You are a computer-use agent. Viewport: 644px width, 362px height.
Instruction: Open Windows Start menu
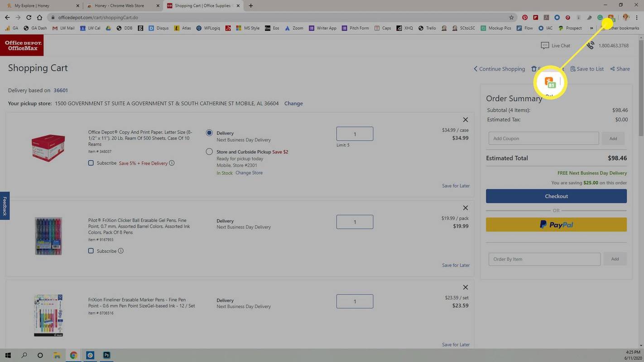[x=8, y=355]
